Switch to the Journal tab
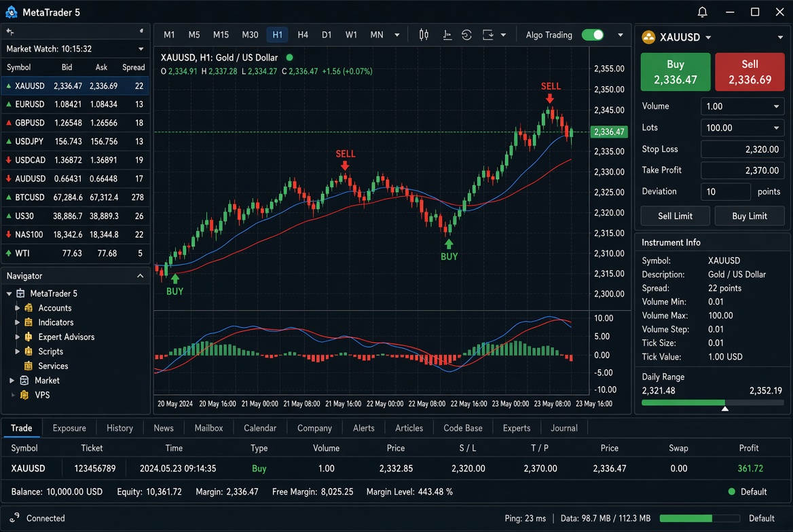The image size is (793, 532). tap(564, 427)
